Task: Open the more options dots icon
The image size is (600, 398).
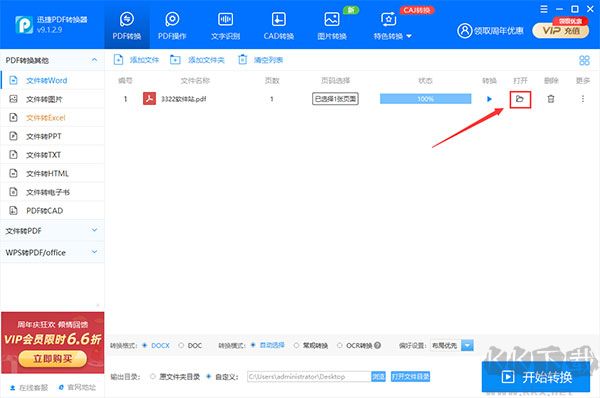Action: tap(583, 99)
